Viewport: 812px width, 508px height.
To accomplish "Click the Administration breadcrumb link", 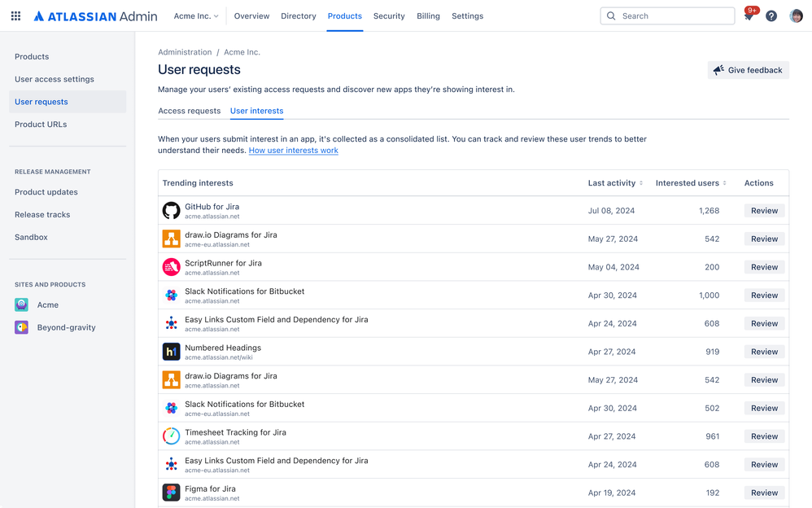I will click(x=185, y=52).
